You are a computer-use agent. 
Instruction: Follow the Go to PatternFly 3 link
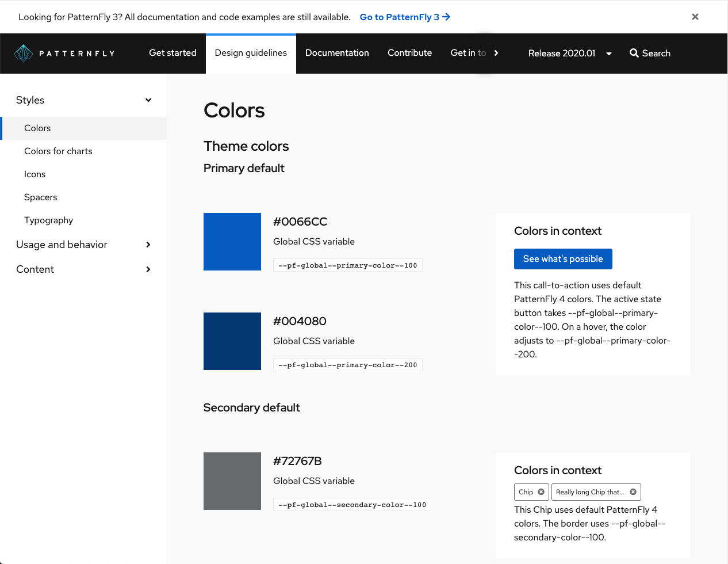(405, 17)
